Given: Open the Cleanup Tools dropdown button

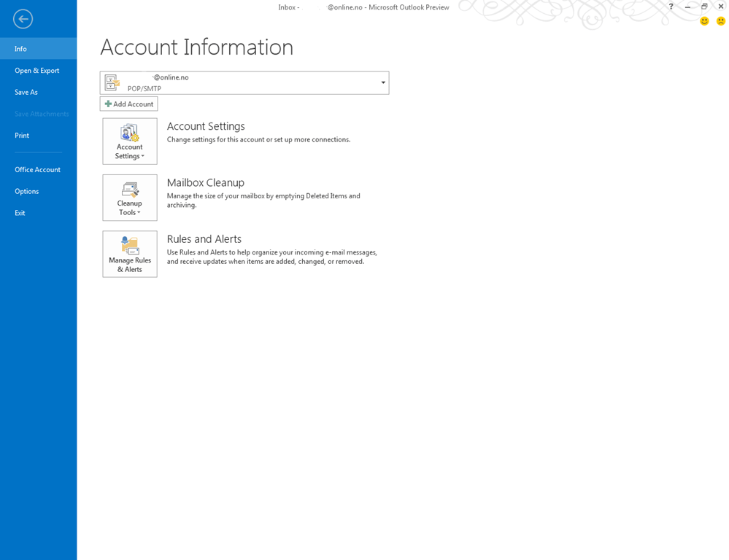Looking at the screenshot, I should tap(130, 198).
